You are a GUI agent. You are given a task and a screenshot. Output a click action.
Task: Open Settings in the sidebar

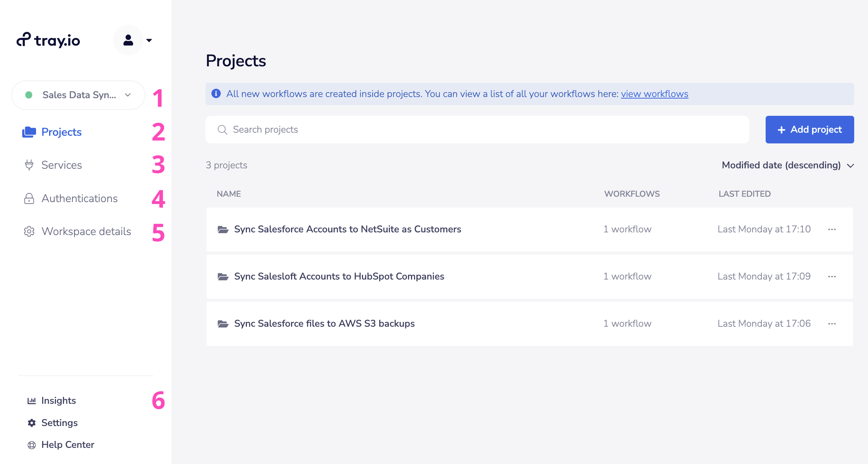pyautogui.click(x=59, y=423)
